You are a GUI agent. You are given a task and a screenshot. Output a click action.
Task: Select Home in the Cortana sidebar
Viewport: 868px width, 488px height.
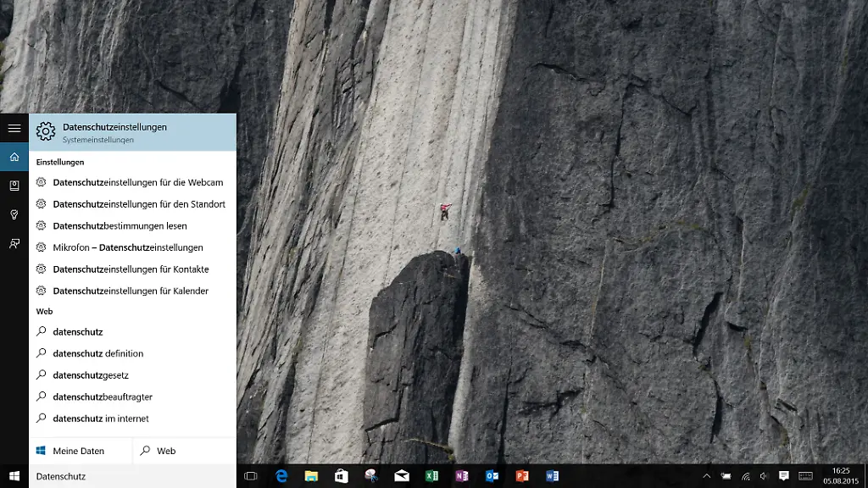14,156
